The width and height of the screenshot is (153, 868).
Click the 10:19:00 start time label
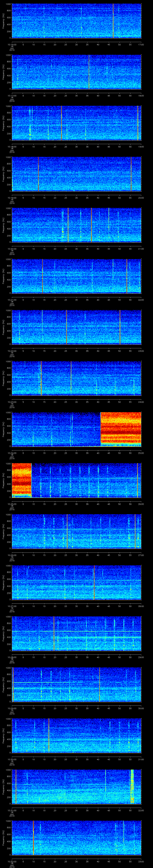coord(12,198)
